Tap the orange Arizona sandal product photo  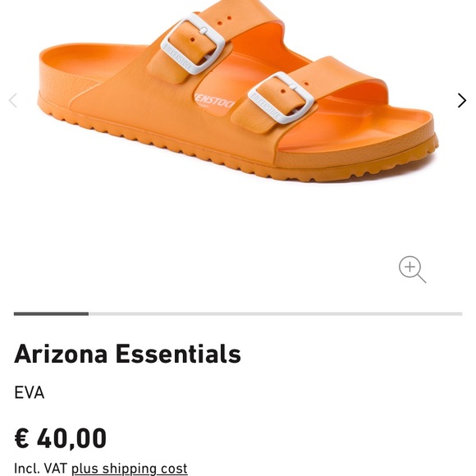click(238, 91)
